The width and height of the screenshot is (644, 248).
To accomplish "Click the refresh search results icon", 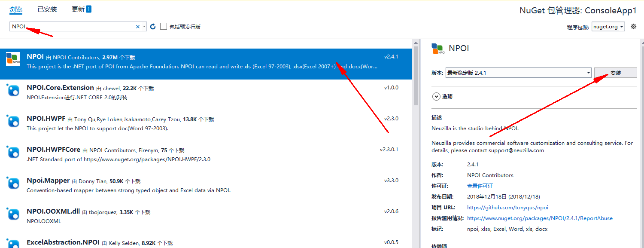I will (x=153, y=26).
